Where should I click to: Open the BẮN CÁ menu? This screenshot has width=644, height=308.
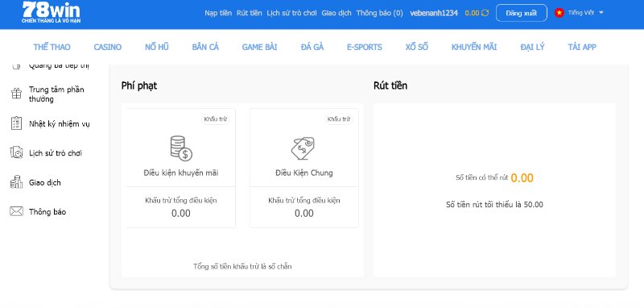coord(205,48)
